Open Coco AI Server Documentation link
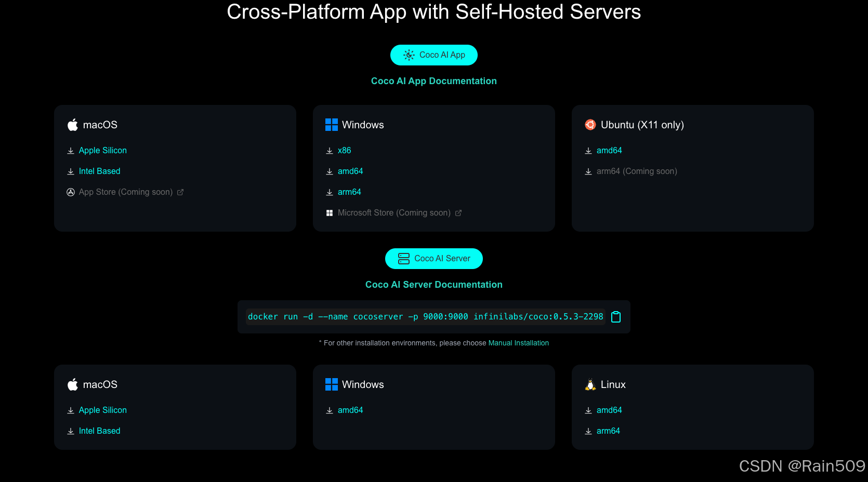The height and width of the screenshot is (482, 868). [x=434, y=285]
